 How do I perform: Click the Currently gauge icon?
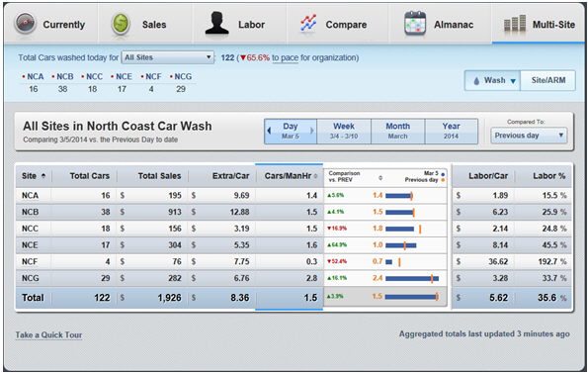25,24
